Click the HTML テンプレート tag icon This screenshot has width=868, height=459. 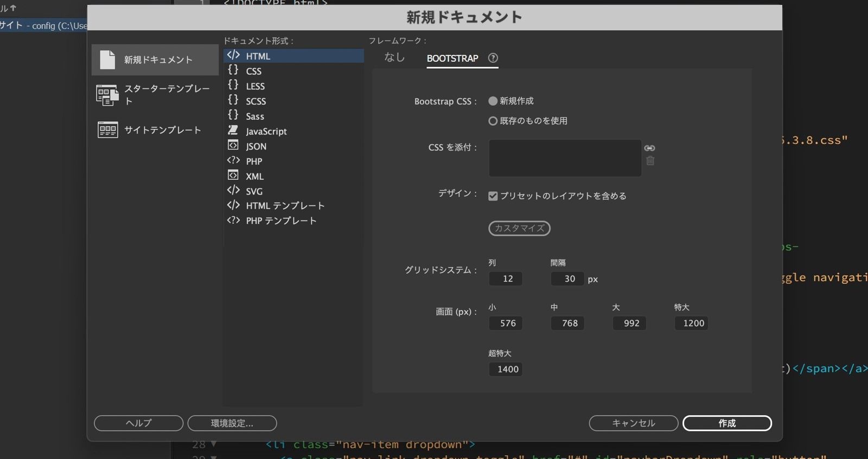pyautogui.click(x=233, y=205)
